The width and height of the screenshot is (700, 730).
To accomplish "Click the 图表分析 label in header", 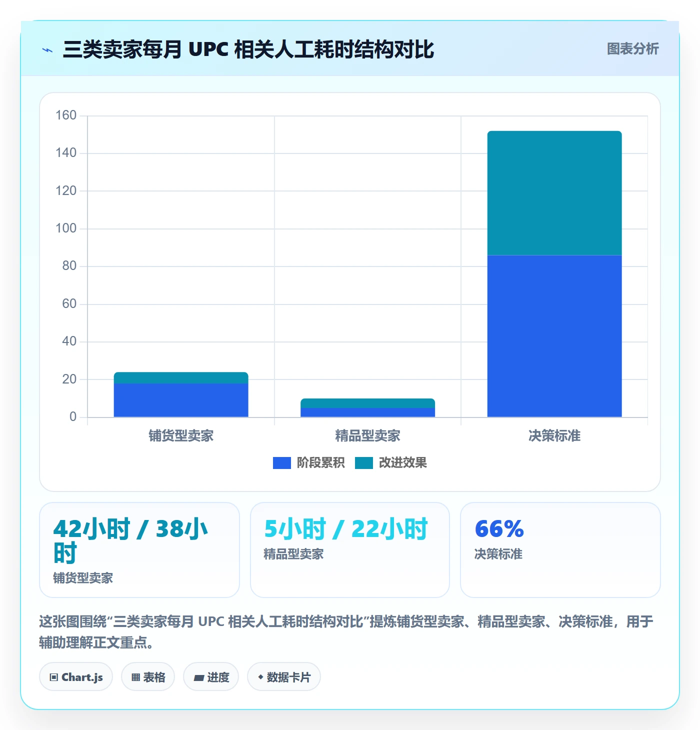I will [x=632, y=49].
